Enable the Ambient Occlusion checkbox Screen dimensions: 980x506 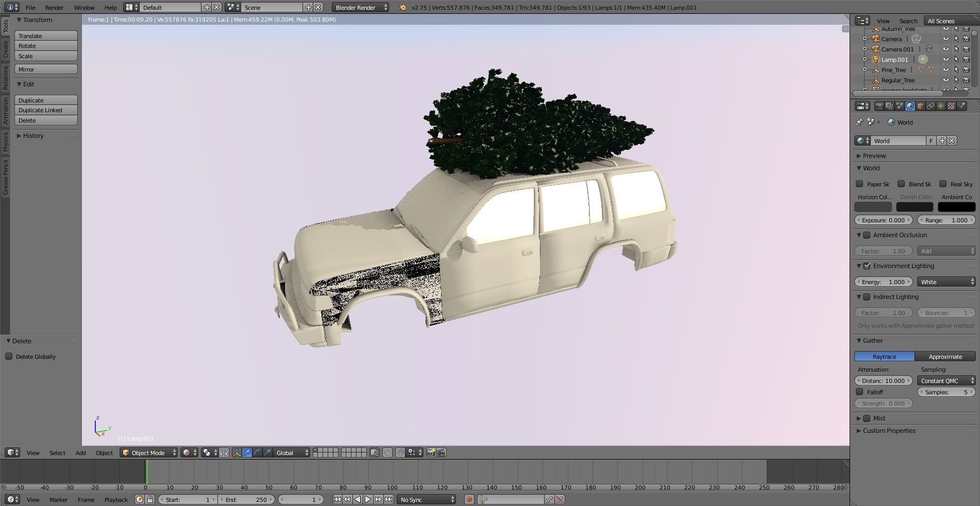(x=867, y=235)
